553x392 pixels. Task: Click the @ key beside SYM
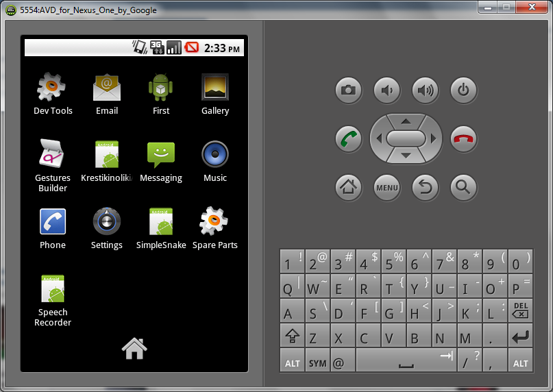pos(343,360)
